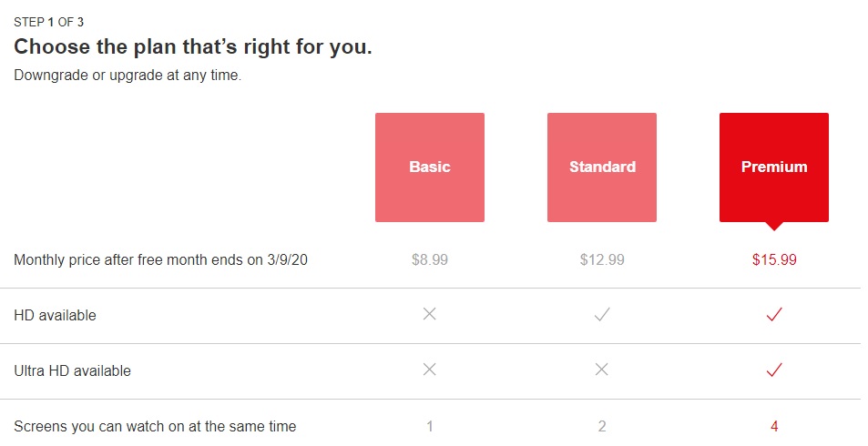
Task: Select the Basic plan tile
Action: click(x=430, y=167)
